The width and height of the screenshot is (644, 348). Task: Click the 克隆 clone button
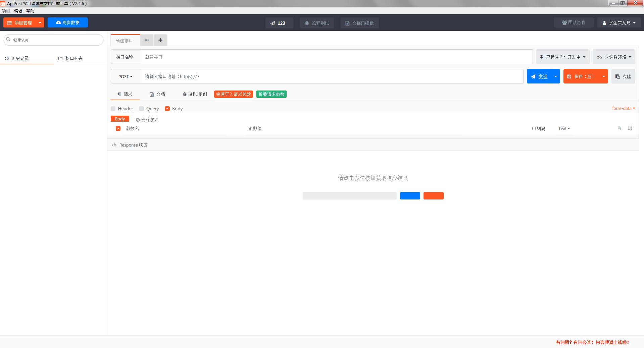(x=623, y=76)
